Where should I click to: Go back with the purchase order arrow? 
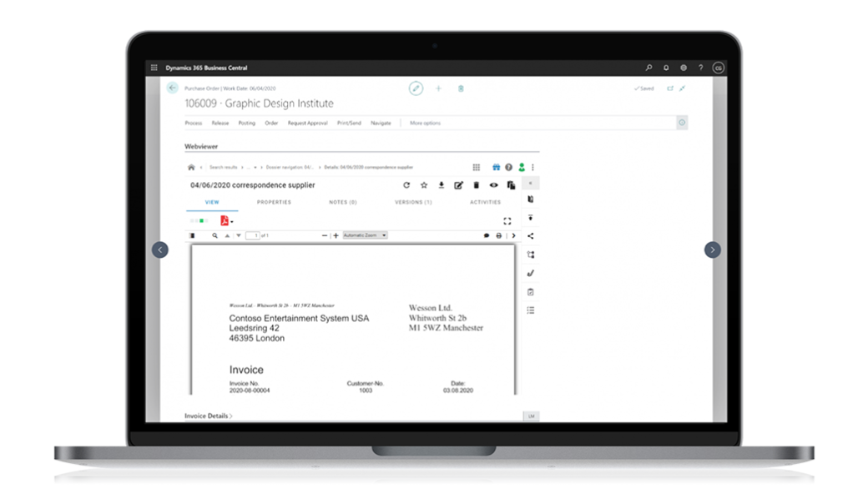click(x=172, y=88)
